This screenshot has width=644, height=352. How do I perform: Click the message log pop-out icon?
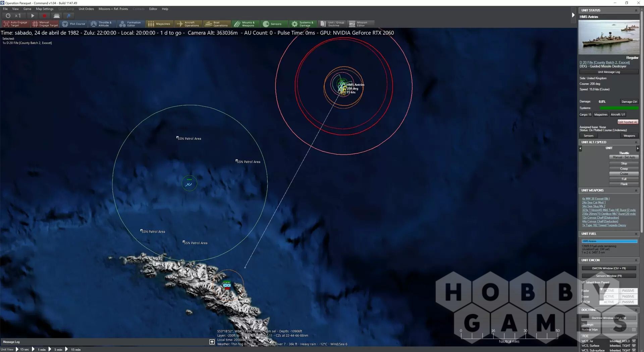(212, 342)
